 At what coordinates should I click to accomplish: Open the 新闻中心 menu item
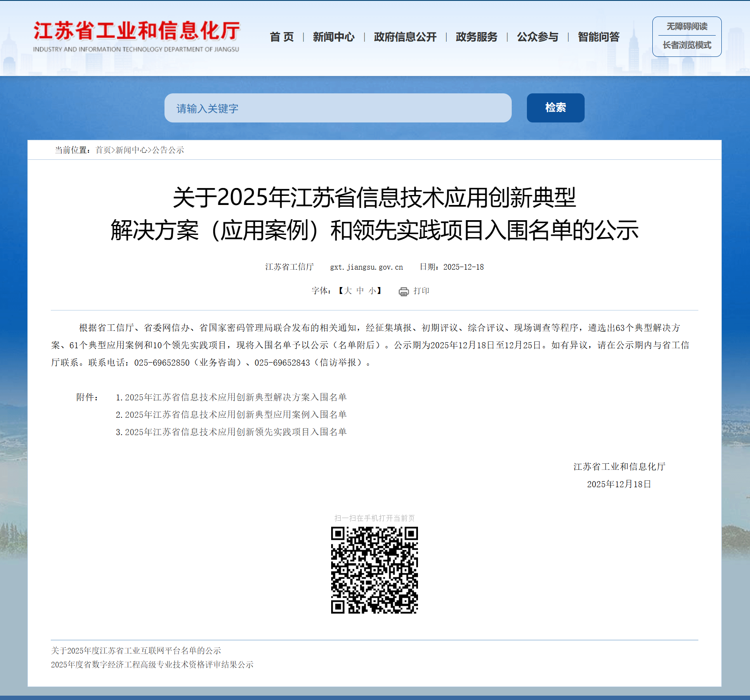pos(333,37)
